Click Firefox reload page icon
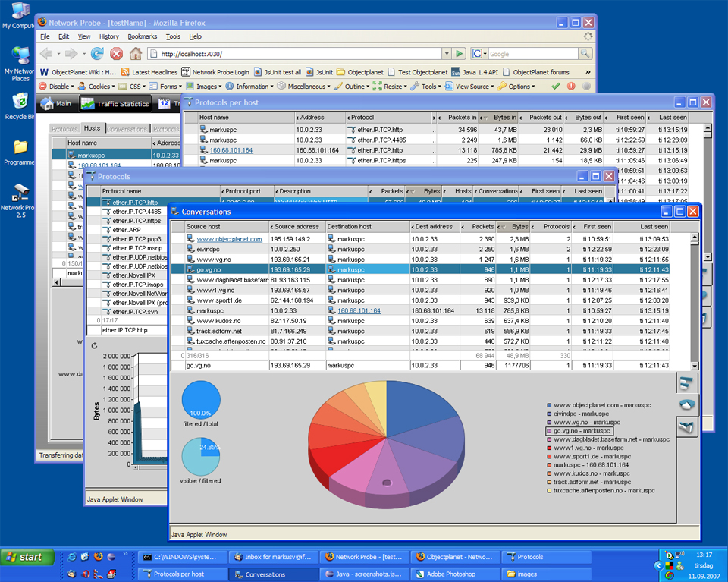 (x=97, y=54)
